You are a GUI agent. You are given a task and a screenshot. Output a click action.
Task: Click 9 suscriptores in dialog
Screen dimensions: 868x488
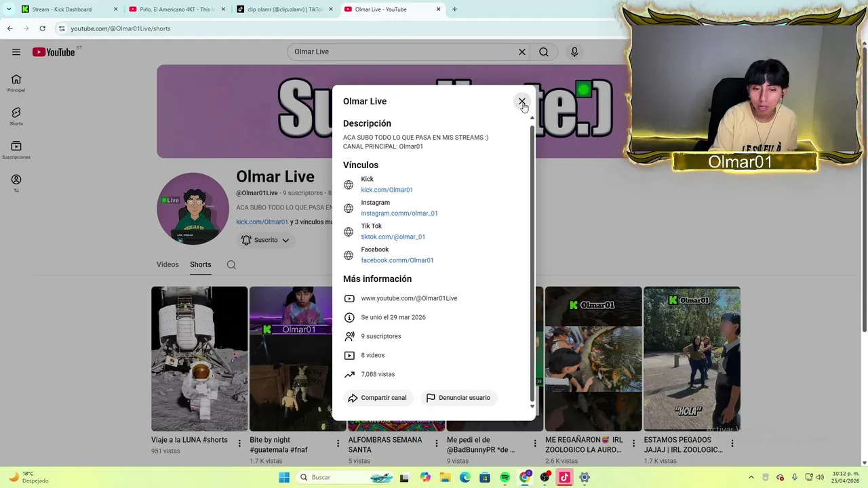click(380, 336)
